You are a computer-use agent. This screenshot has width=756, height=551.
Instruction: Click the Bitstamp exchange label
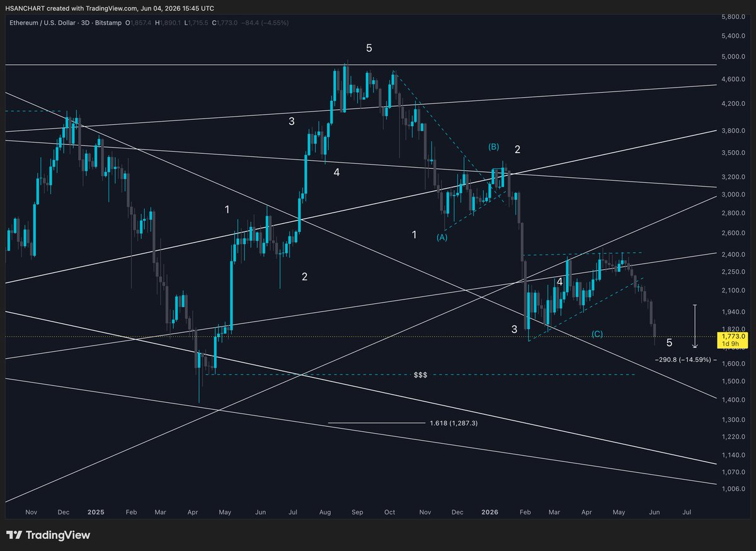click(109, 23)
